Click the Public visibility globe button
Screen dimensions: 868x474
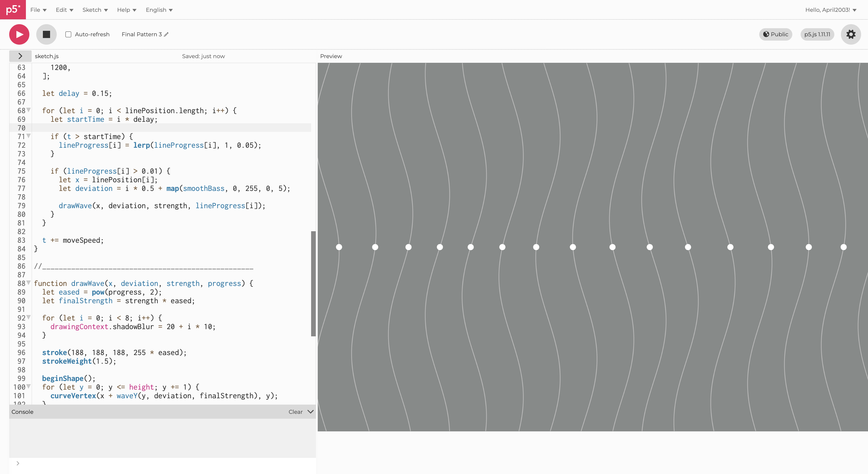775,34
